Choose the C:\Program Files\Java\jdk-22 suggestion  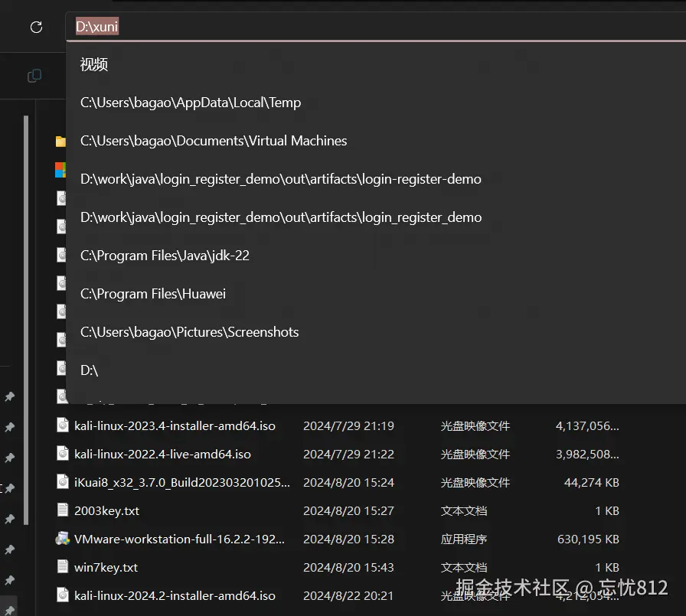(165, 255)
